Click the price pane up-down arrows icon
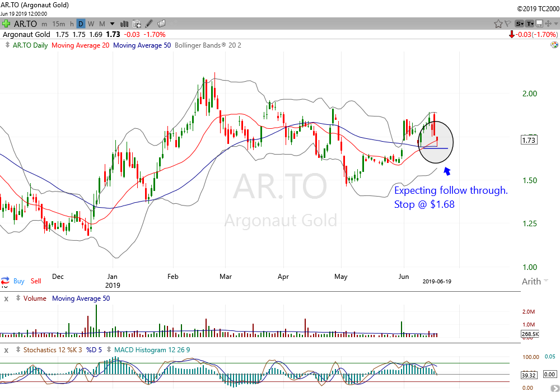 [7, 45]
